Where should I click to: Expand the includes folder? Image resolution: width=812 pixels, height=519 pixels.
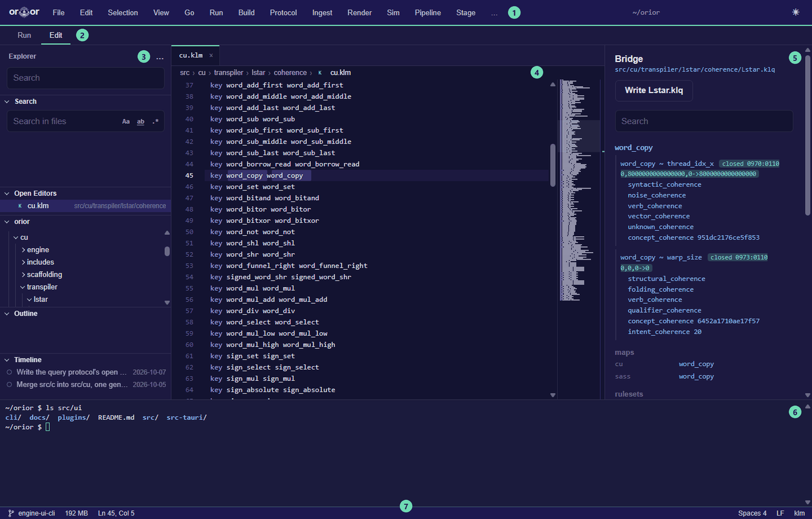click(23, 262)
